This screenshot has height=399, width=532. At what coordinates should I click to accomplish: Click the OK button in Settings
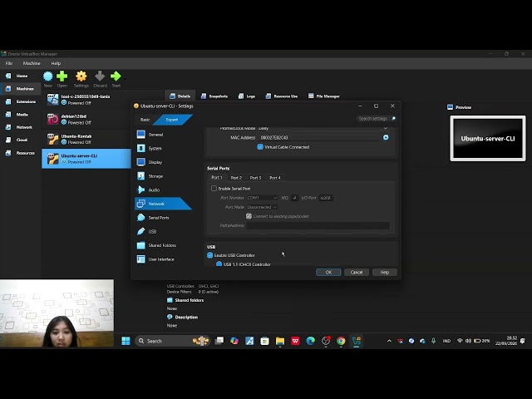[328, 273]
